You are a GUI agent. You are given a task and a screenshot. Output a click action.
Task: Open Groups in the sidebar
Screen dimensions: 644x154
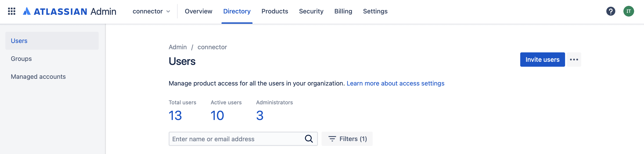pos(52,59)
